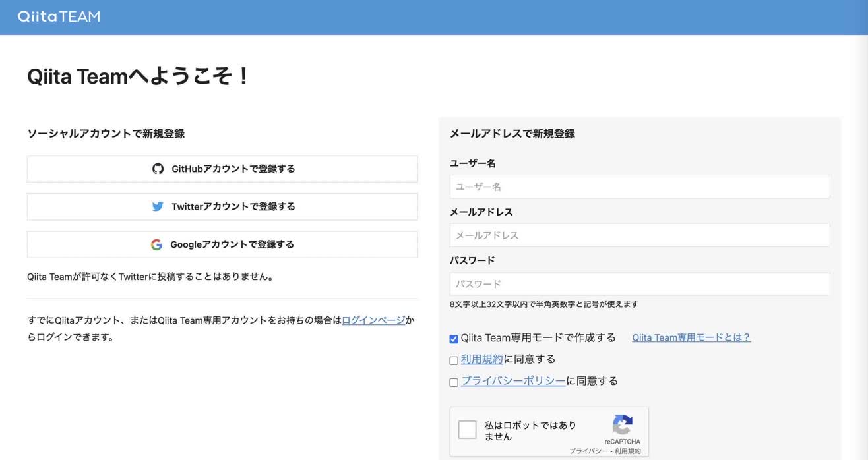Image resolution: width=868 pixels, height=460 pixels.
Task: Click reCAPTCHA 利用規約 footer link
Action: tap(627, 451)
